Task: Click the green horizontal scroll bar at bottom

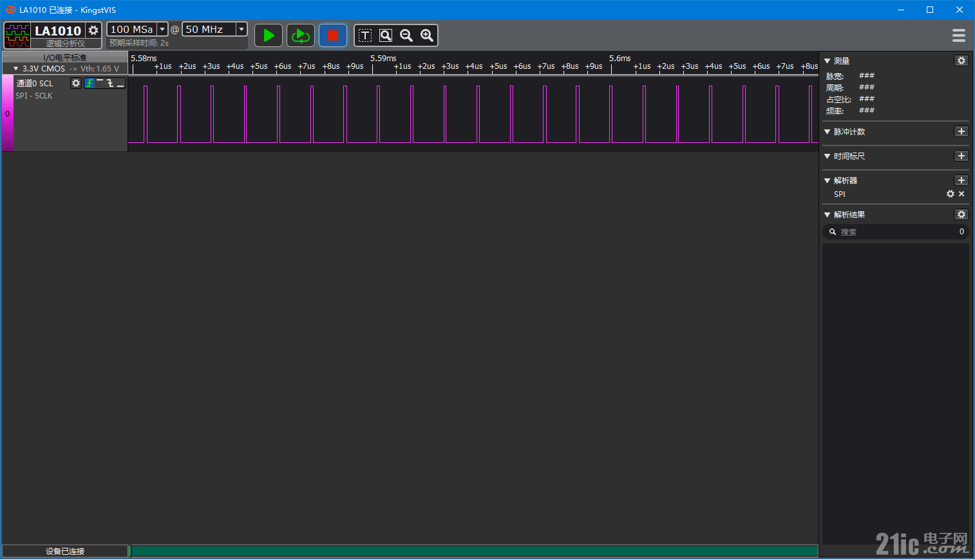Action: coord(474,551)
